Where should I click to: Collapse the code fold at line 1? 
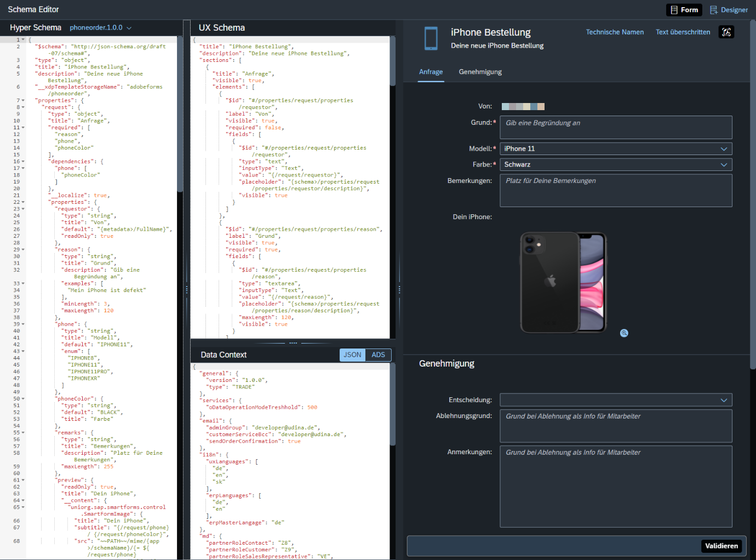(23, 40)
